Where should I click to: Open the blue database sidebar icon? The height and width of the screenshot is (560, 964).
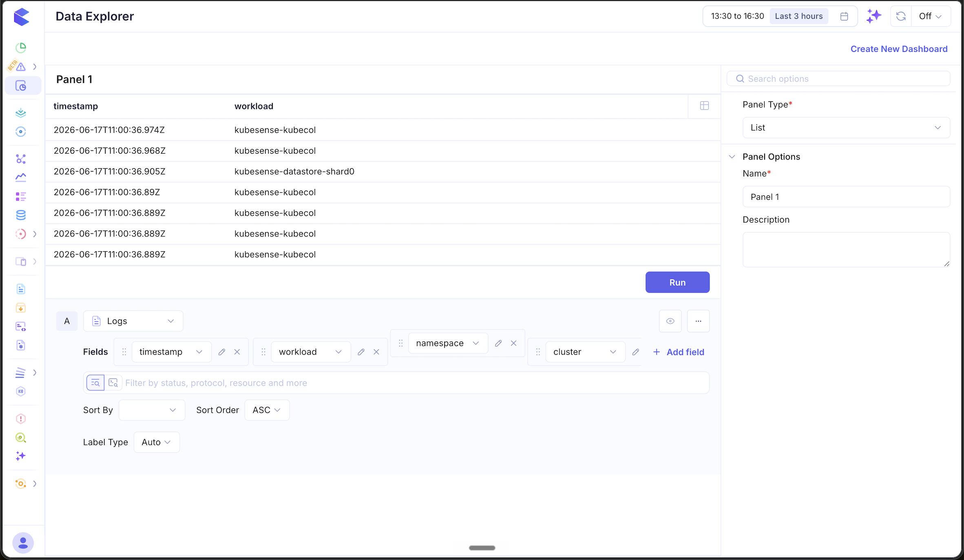pyautogui.click(x=21, y=215)
